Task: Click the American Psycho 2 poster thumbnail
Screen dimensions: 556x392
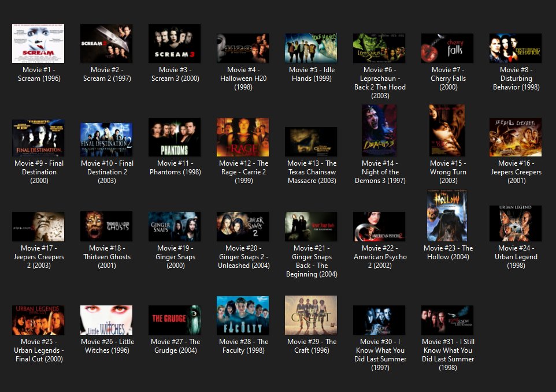Action: (x=379, y=227)
